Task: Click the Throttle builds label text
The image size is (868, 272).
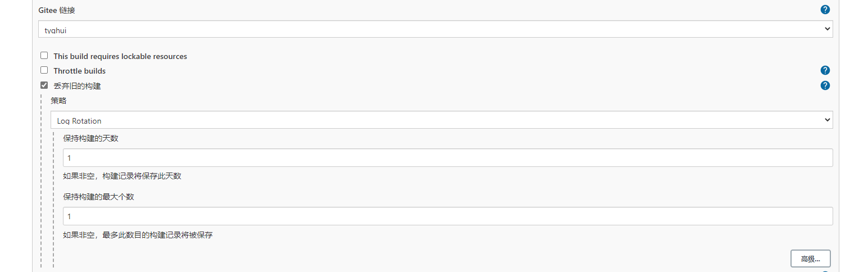Action: click(x=79, y=71)
